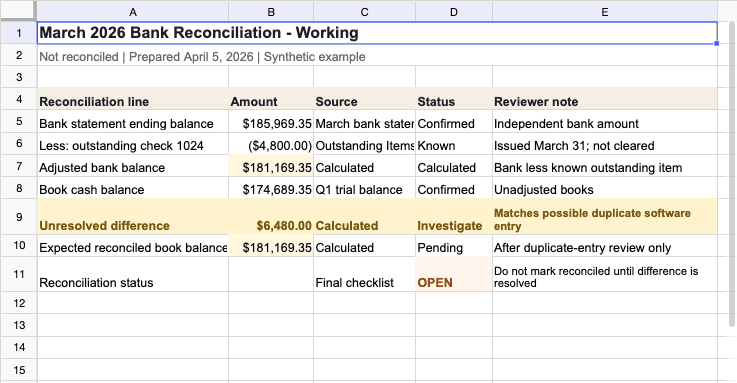The image size is (737, 383).
Task: Click the 'Calculated' status in Adjusted bank balance row
Action: 454,165
